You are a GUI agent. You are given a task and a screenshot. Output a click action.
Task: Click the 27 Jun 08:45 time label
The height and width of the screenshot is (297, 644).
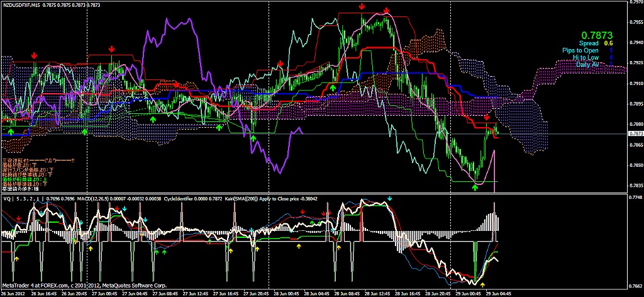coord(165,294)
